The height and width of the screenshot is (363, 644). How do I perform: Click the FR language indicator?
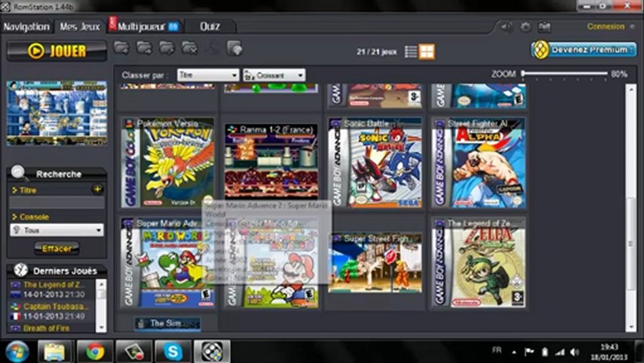496,350
